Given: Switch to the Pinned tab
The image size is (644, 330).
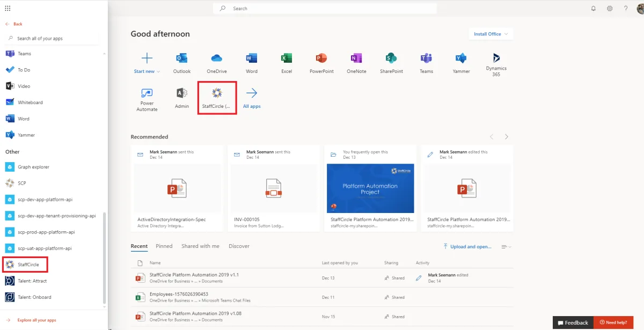Looking at the screenshot, I should [164, 246].
